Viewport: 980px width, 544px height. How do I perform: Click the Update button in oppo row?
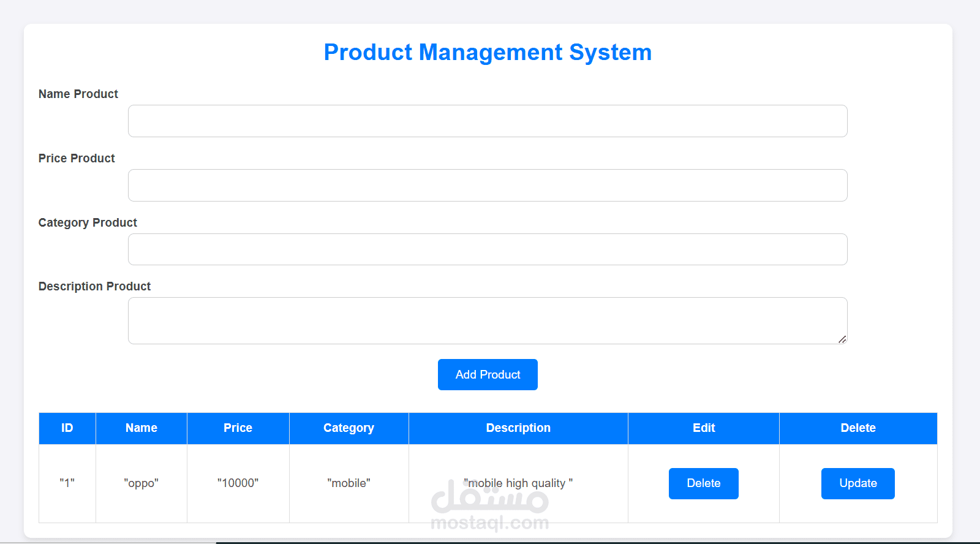coord(858,483)
